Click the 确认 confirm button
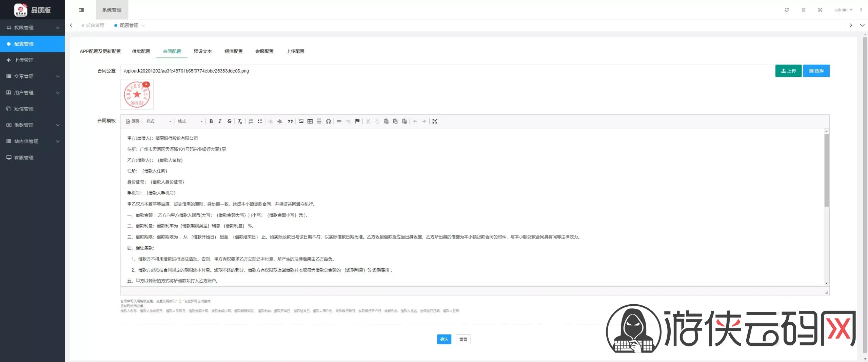This screenshot has width=868, height=362. (x=444, y=339)
